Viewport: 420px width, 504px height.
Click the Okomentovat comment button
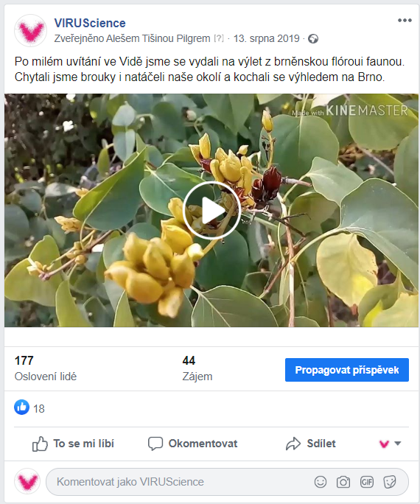pos(192,444)
